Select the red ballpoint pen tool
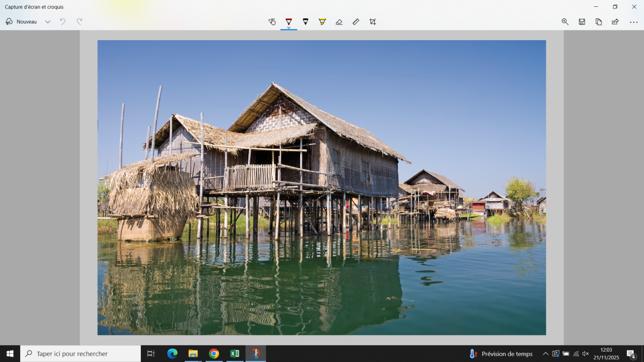 click(289, 21)
